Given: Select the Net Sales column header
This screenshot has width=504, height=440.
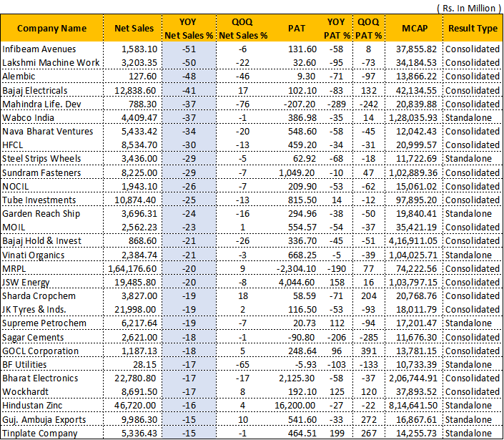Looking at the screenshot, I should pyautogui.click(x=134, y=29).
